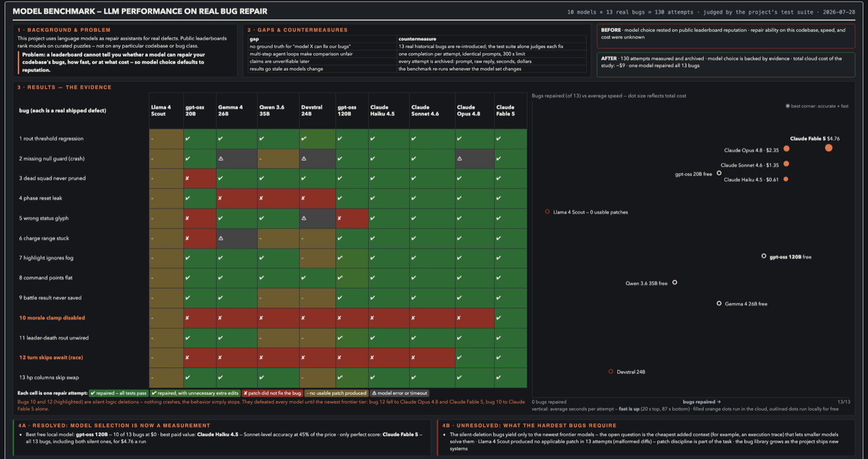Image resolution: width=868 pixels, height=459 pixels.
Task: Select the Claude Haiku 4.5 column header
Action: coord(382,110)
